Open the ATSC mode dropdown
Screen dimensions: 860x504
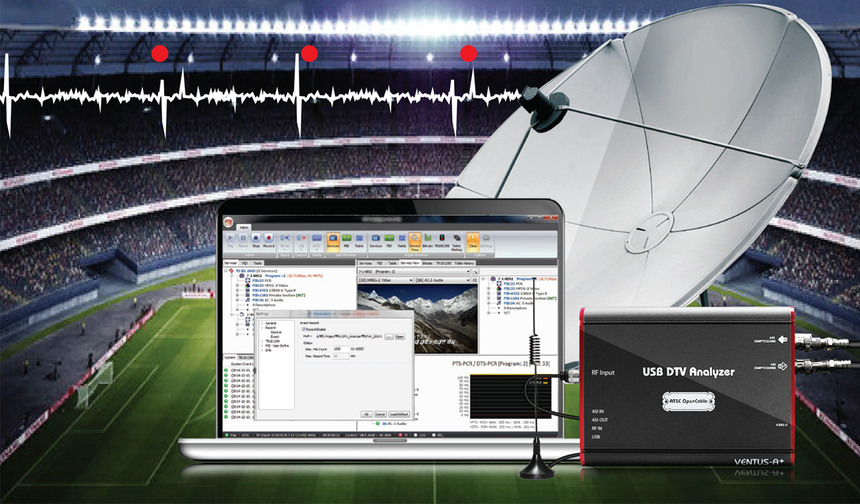pos(316,242)
